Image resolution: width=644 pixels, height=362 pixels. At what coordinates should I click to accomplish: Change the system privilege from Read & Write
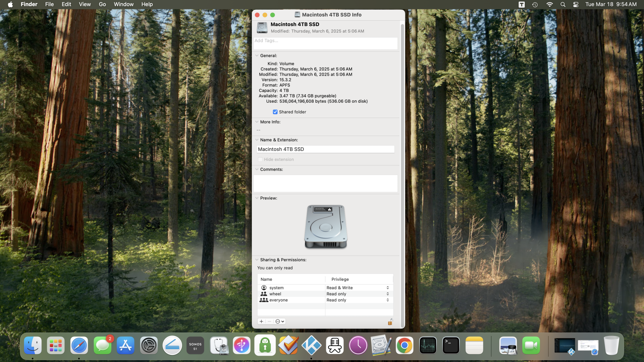357,288
